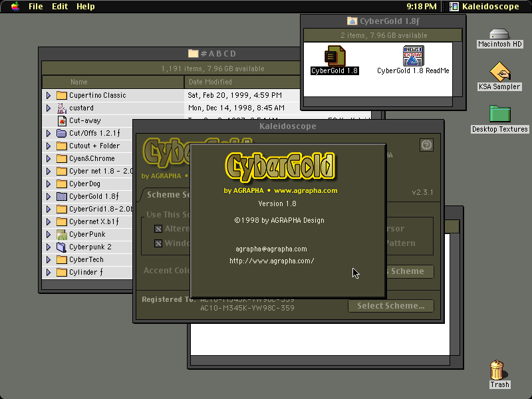Click the Cybernet X.b1ƒ folder icon

(x=61, y=222)
